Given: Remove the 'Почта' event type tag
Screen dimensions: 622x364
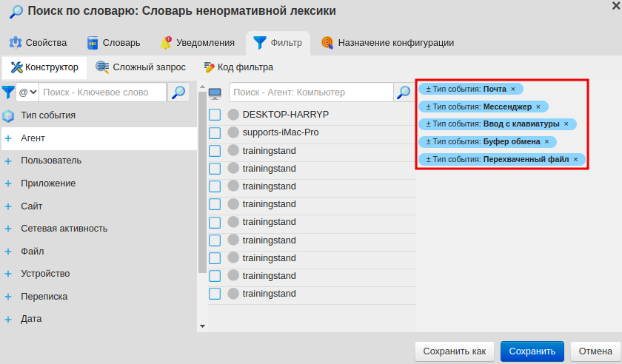Looking at the screenshot, I should point(513,89).
